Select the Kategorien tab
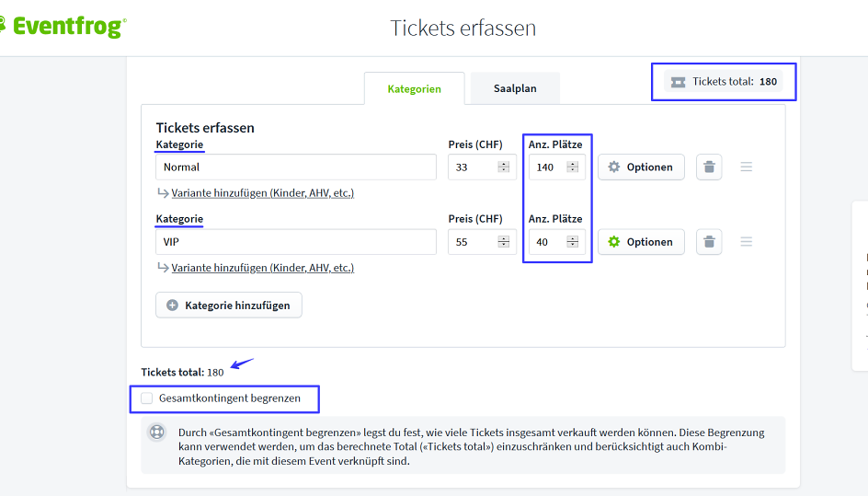This screenshot has width=868, height=496. pos(414,89)
